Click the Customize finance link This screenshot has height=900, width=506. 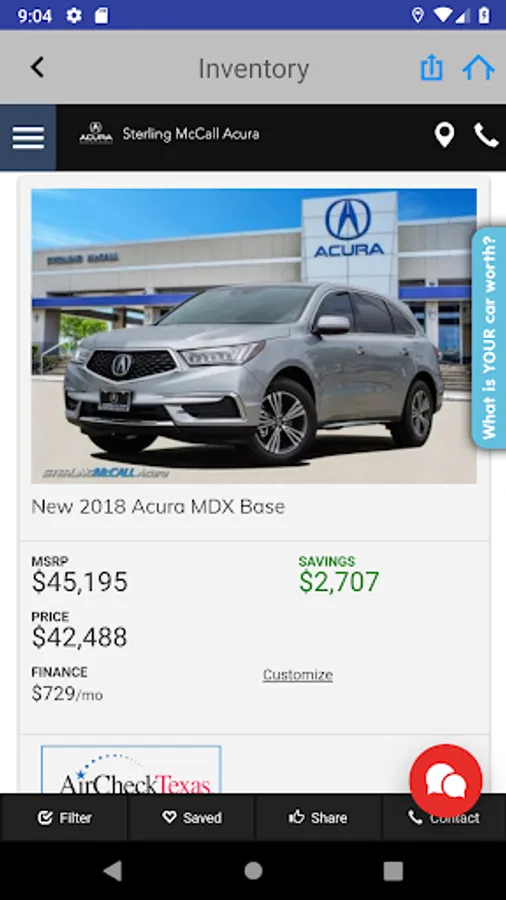[x=298, y=674]
